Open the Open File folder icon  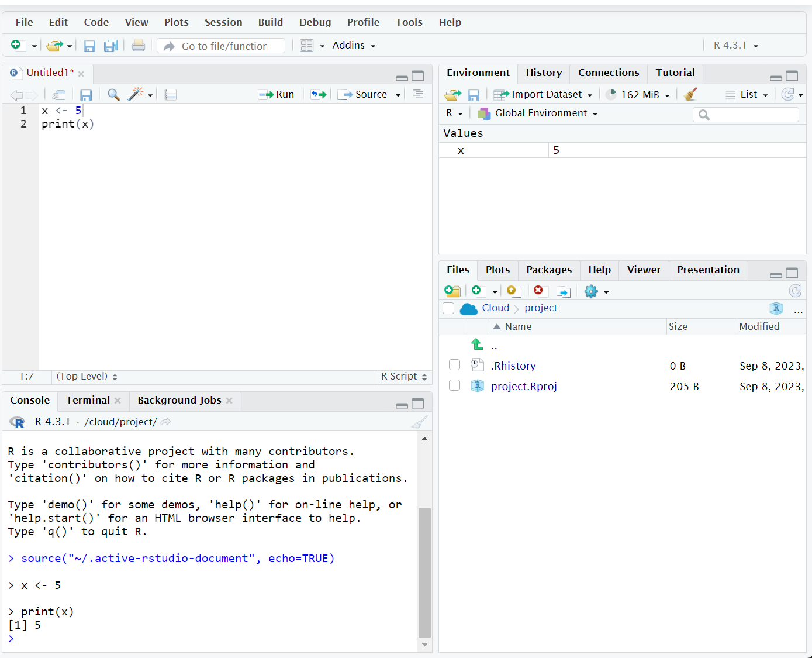[x=54, y=46]
